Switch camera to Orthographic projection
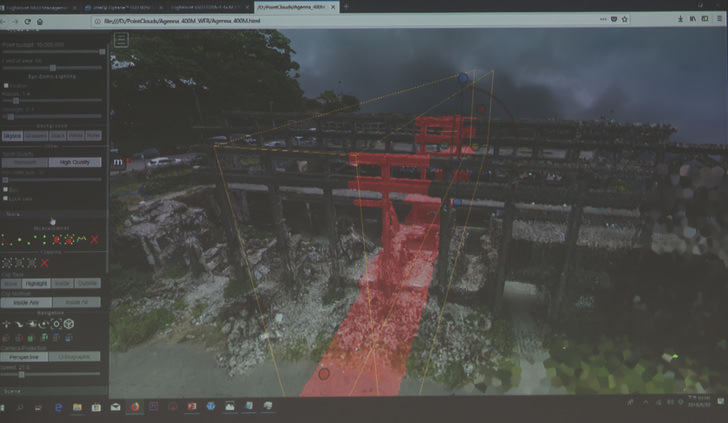Image resolution: width=728 pixels, height=423 pixels. (x=74, y=357)
